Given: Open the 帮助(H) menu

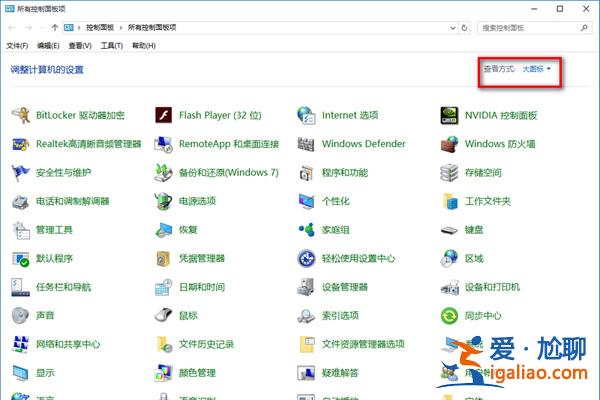Looking at the screenshot, I should 144,46.
